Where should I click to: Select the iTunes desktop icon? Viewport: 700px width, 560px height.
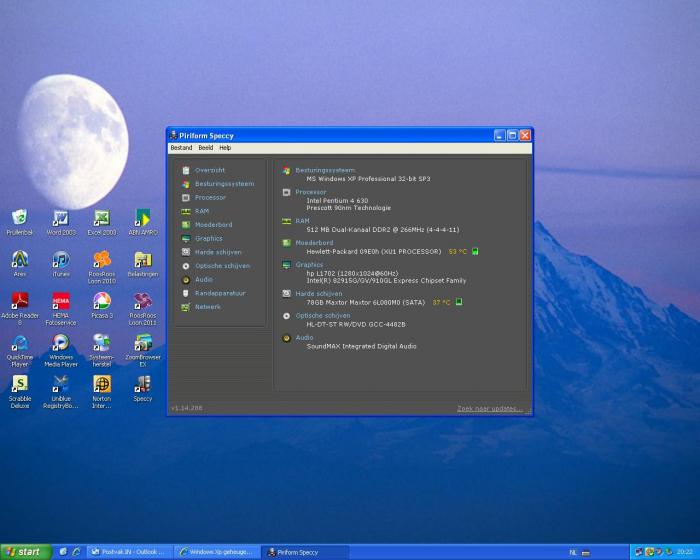tap(61, 264)
